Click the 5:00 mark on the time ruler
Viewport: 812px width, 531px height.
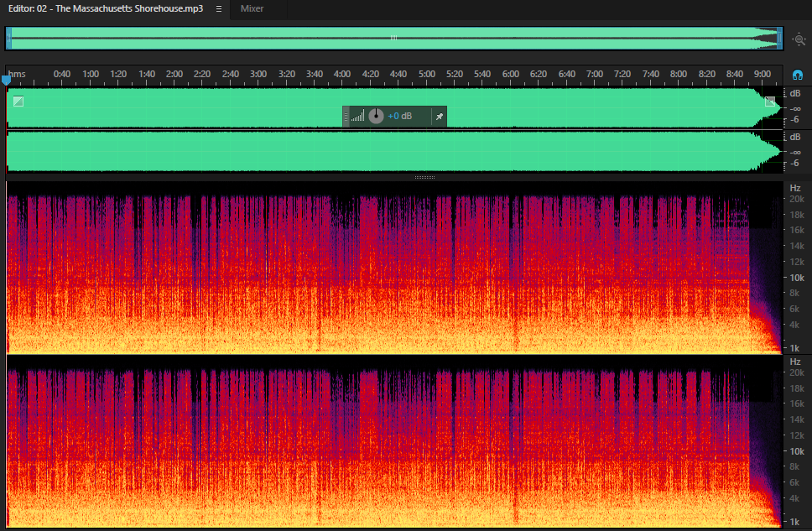[427, 74]
